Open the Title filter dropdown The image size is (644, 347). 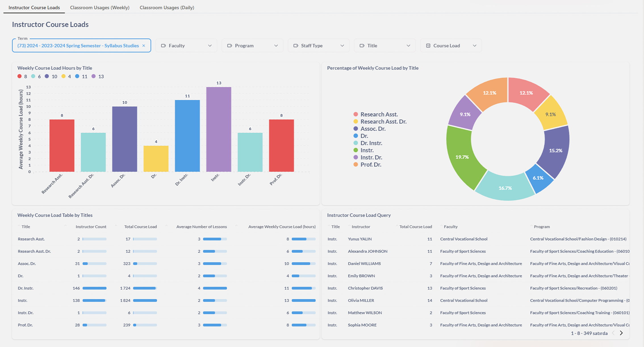coord(384,45)
